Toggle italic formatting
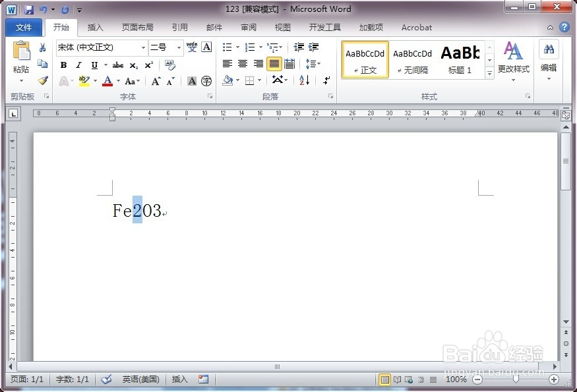 pos(78,65)
